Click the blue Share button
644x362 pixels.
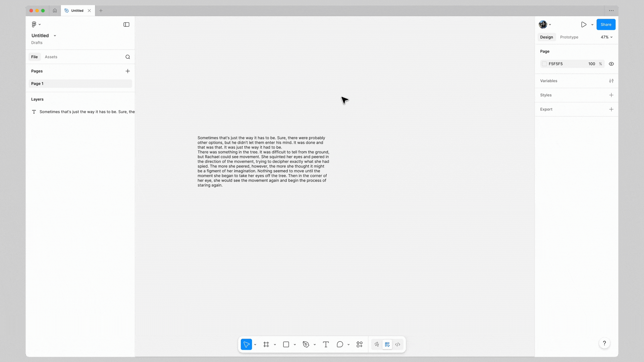[605, 24]
